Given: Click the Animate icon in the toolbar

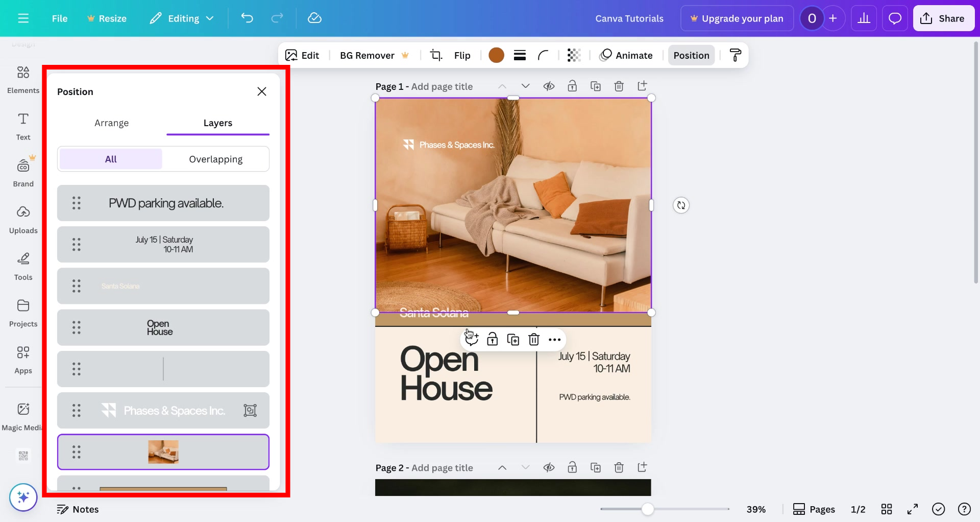Looking at the screenshot, I should tap(605, 55).
